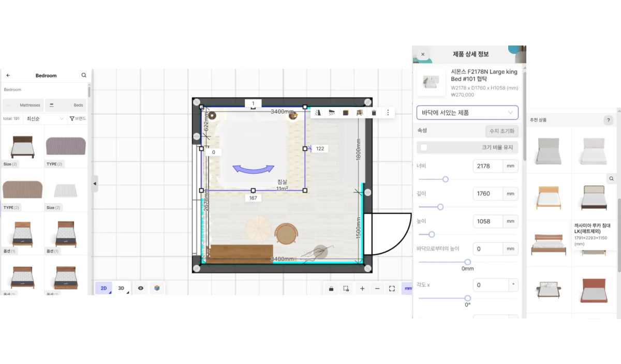Open the 최신순 sort dropdown
621x364 pixels.
(x=46, y=118)
